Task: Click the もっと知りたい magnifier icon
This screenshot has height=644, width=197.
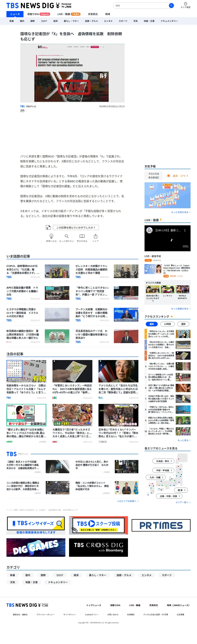Action: [x=67, y=236]
